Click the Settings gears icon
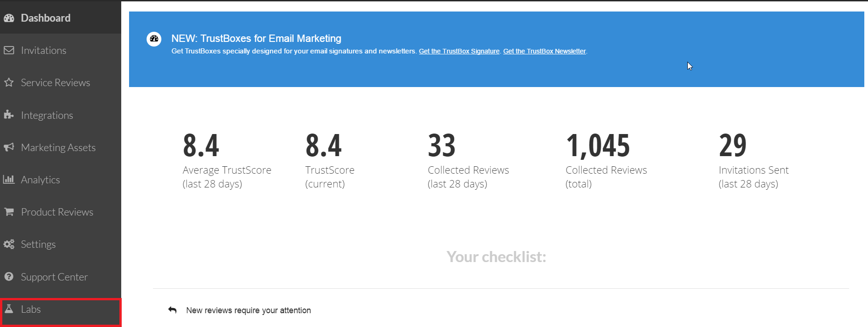This screenshot has height=327, width=868. pyautogui.click(x=9, y=244)
